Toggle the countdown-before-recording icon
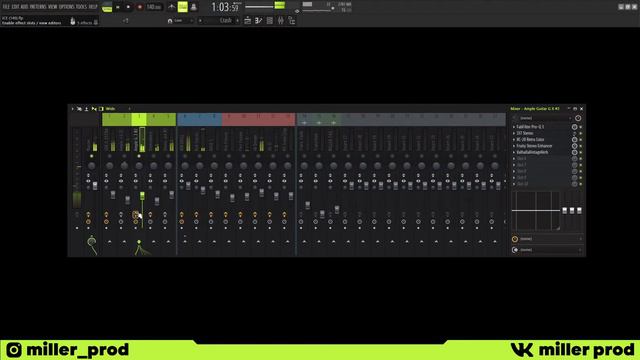Image resolution: width=640 pixels, height=360 pixels. point(193,7)
